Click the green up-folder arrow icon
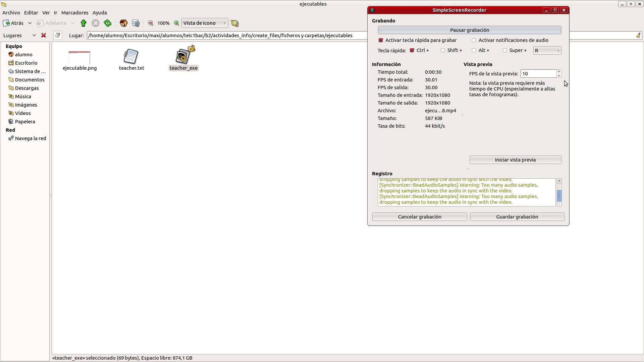This screenshot has width=644, height=362. click(x=84, y=23)
